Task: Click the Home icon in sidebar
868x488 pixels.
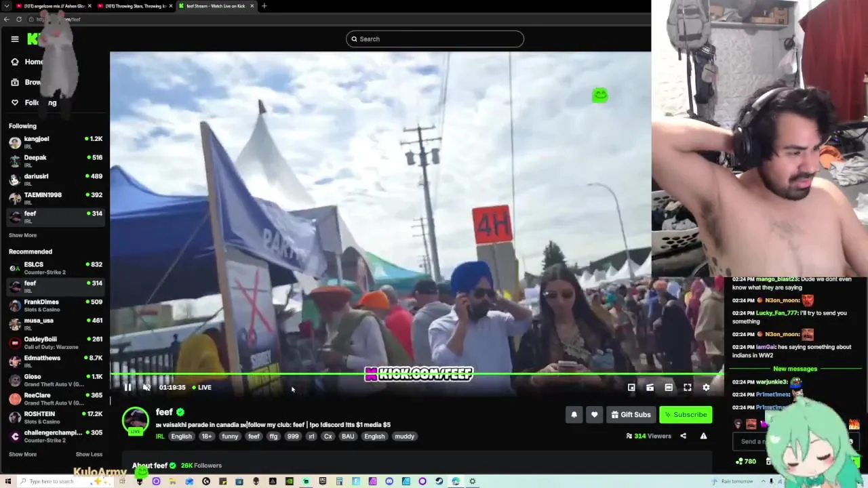Action: tap(15, 62)
